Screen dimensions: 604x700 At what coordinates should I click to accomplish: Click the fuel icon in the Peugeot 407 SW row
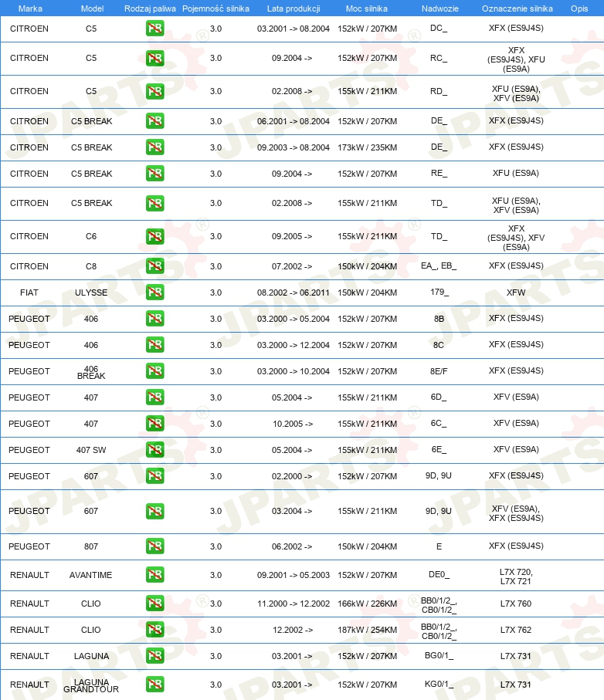(155, 449)
